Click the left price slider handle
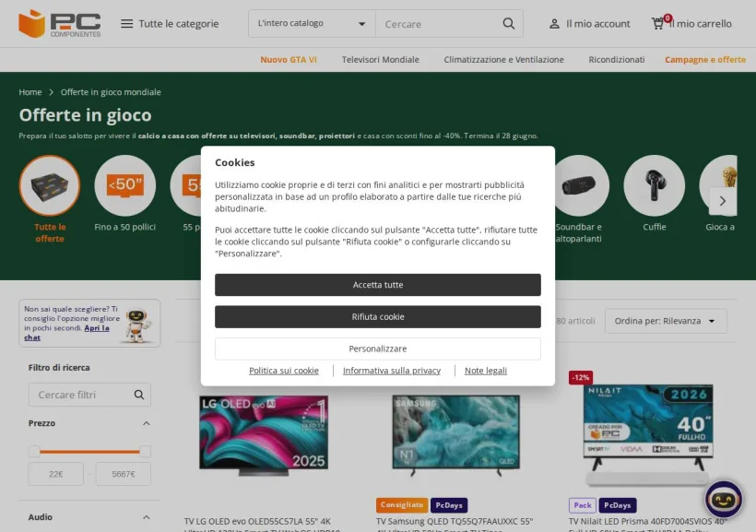The height and width of the screenshot is (532, 756). 34,452
